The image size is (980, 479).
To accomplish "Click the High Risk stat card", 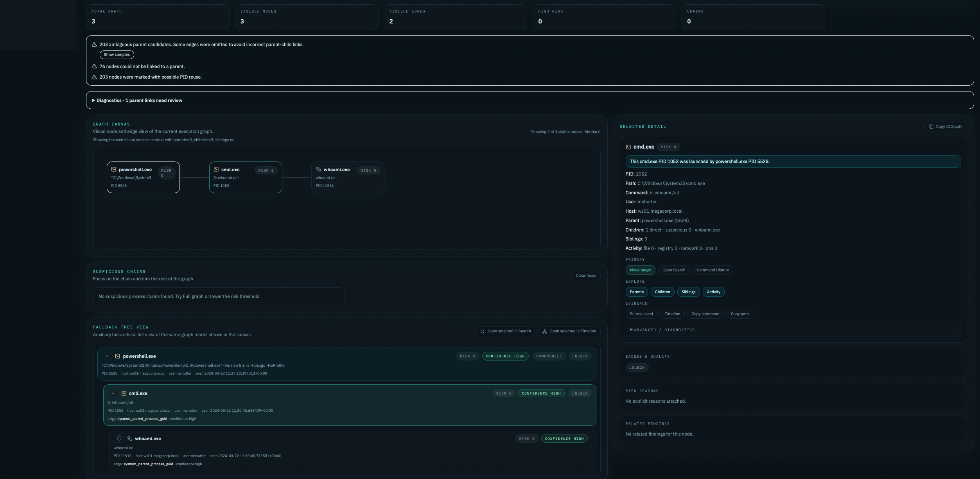I will 604,17.
